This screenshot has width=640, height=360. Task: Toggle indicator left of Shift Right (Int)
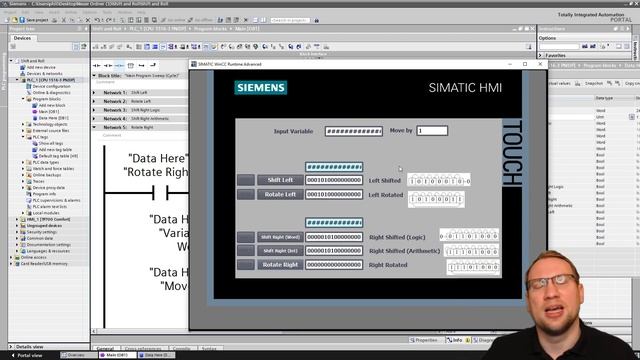[246, 251]
